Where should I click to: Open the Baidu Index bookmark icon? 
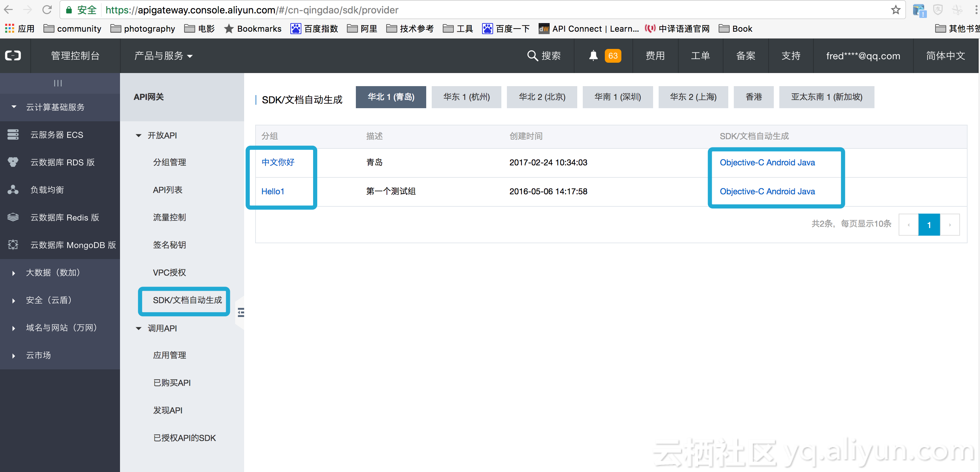coord(296,29)
